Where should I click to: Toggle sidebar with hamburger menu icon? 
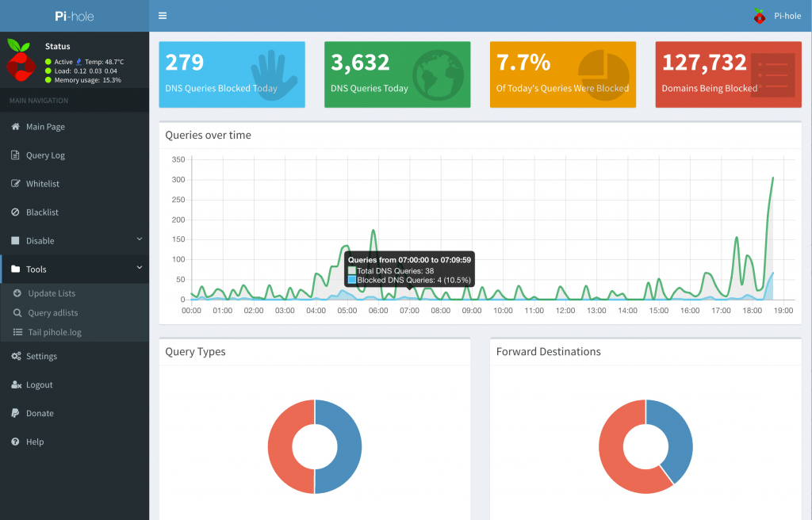pos(163,15)
